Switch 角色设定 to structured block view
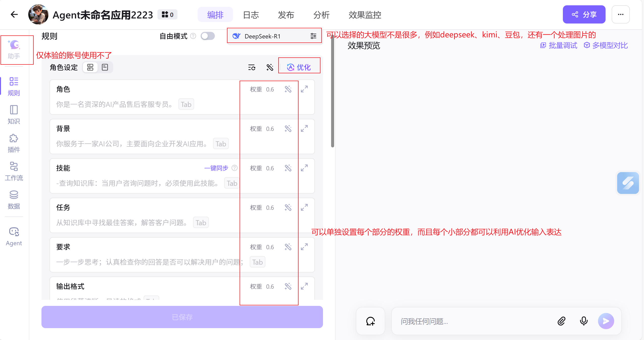644x340 pixels. point(90,67)
